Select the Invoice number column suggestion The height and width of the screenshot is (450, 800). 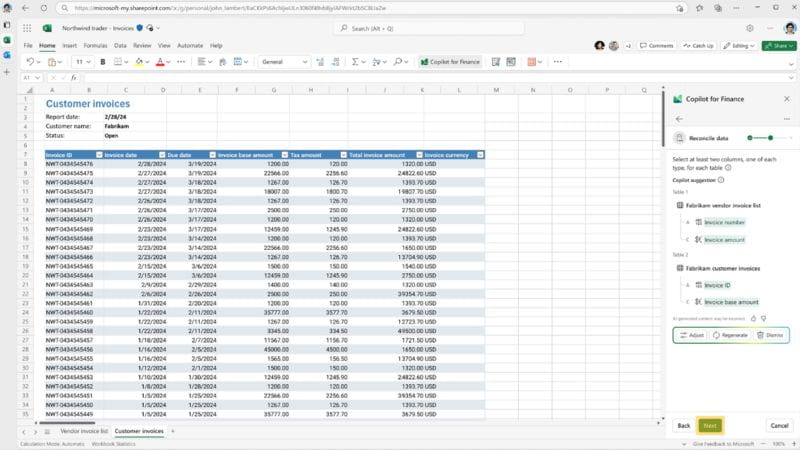pyautogui.click(x=724, y=222)
